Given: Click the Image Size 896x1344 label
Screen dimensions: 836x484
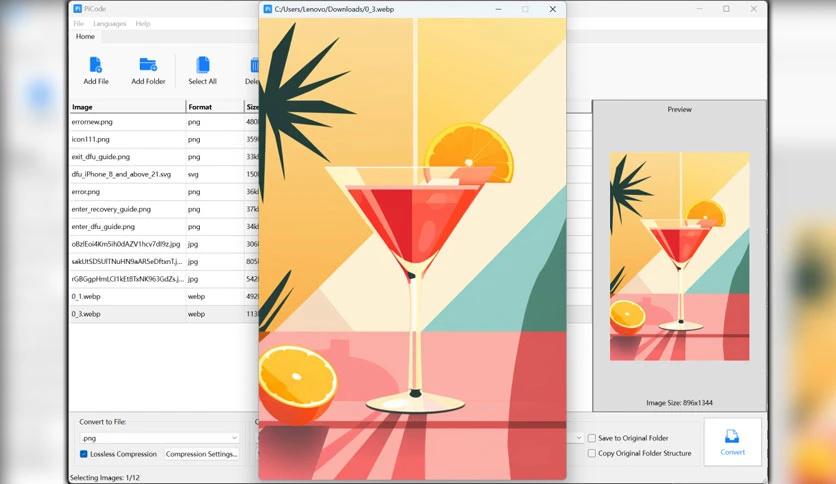Looking at the screenshot, I should (x=679, y=403).
